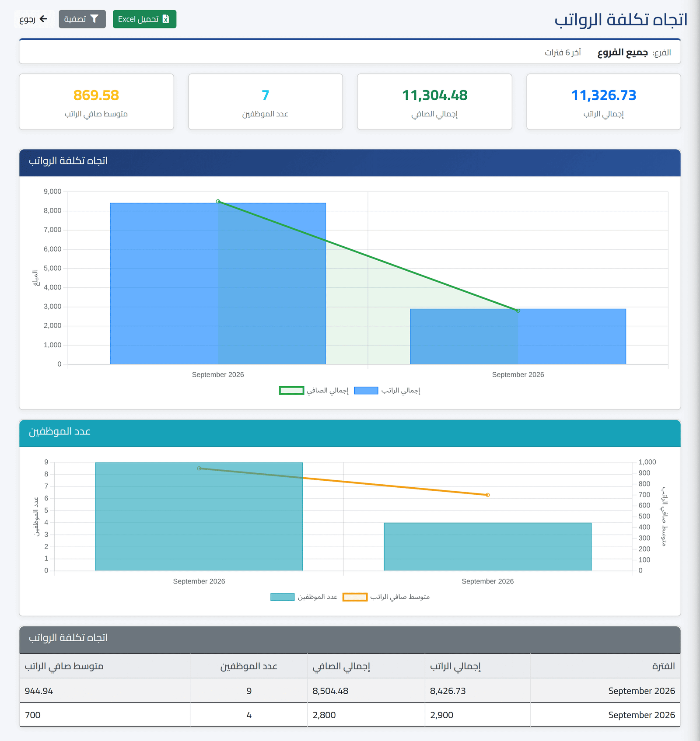The height and width of the screenshot is (741, 700).
Task: Click the الفترة column header
Action: click(605, 666)
